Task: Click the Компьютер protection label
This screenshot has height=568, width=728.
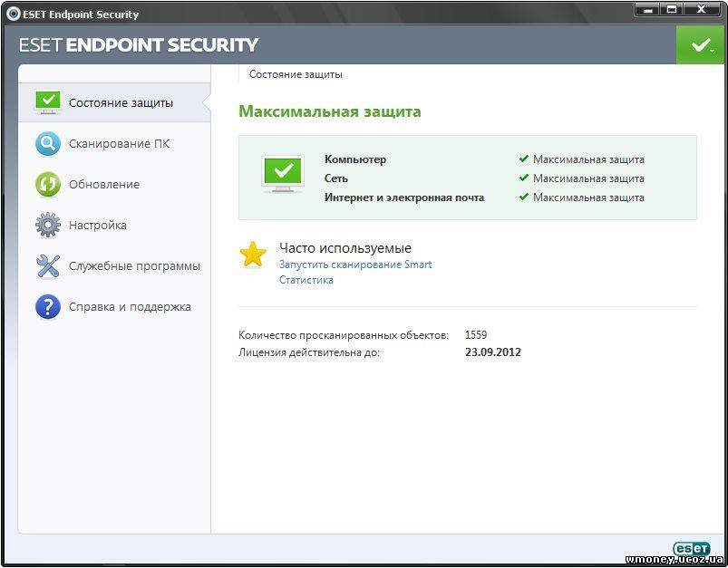Action: [355, 159]
